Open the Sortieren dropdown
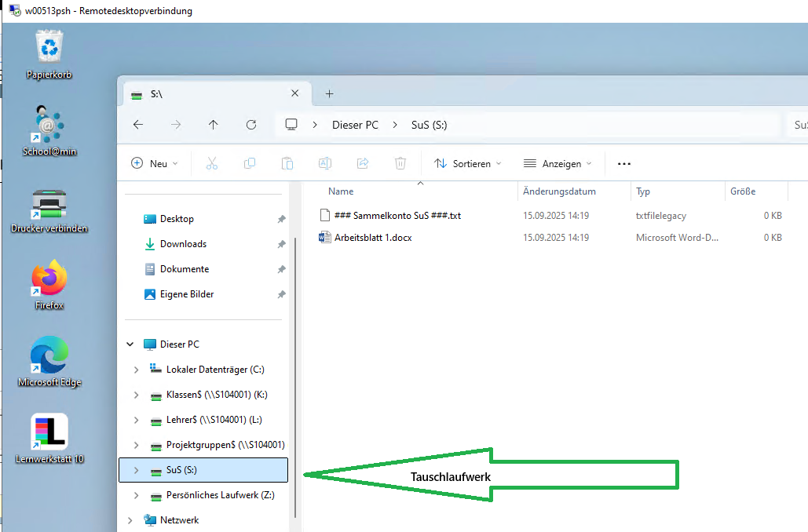The width and height of the screenshot is (808, 532). point(468,163)
